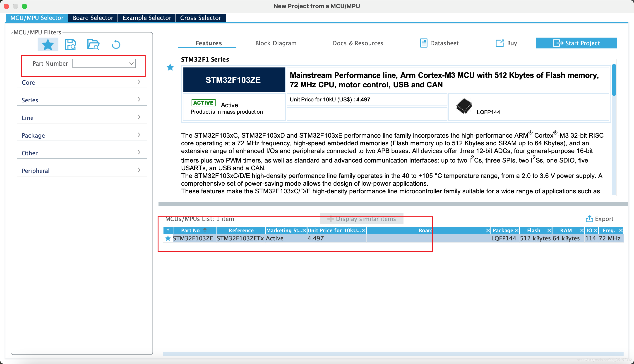Image resolution: width=634 pixels, height=364 pixels.
Task: Click the 512 kBytes flash cell
Action: (535, 238)
